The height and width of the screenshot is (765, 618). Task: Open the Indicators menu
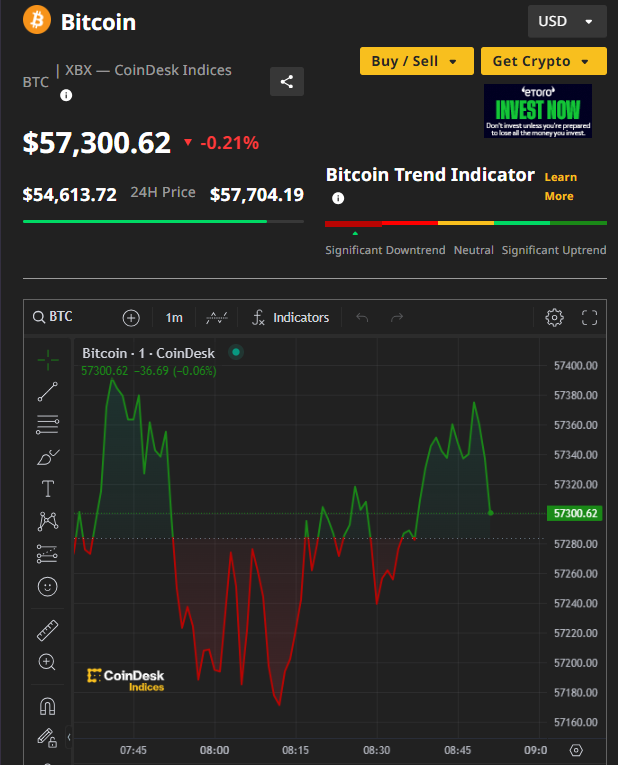tap(290, 317)
